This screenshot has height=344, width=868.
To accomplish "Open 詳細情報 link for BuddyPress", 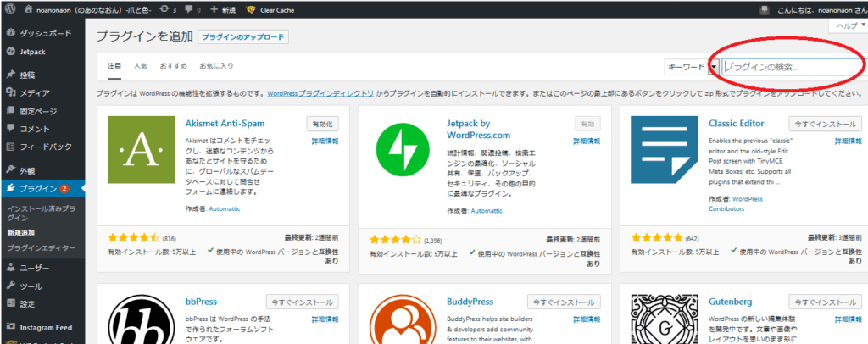I will 587,319.
